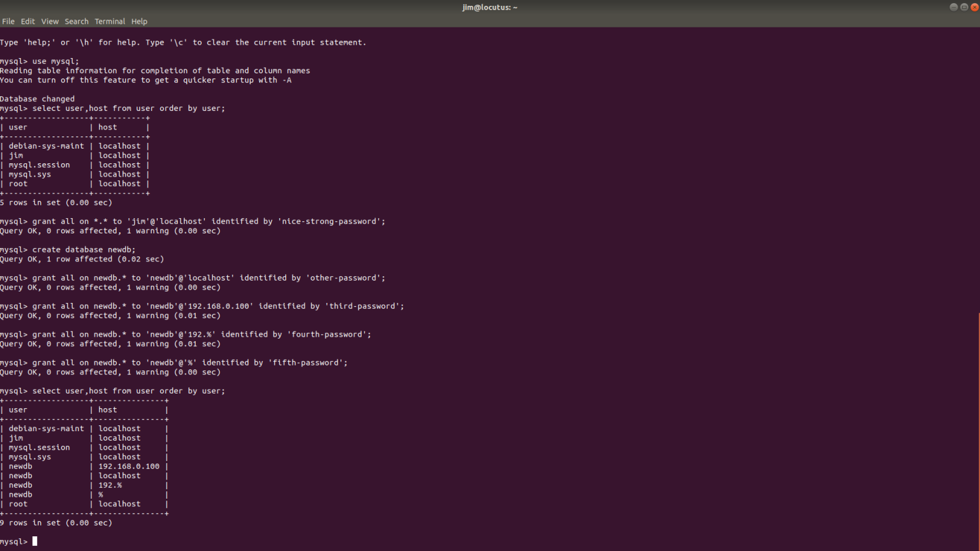Click the maximize window icon
Viewport: 980px width, 551px height.
[x=965, y=7]
